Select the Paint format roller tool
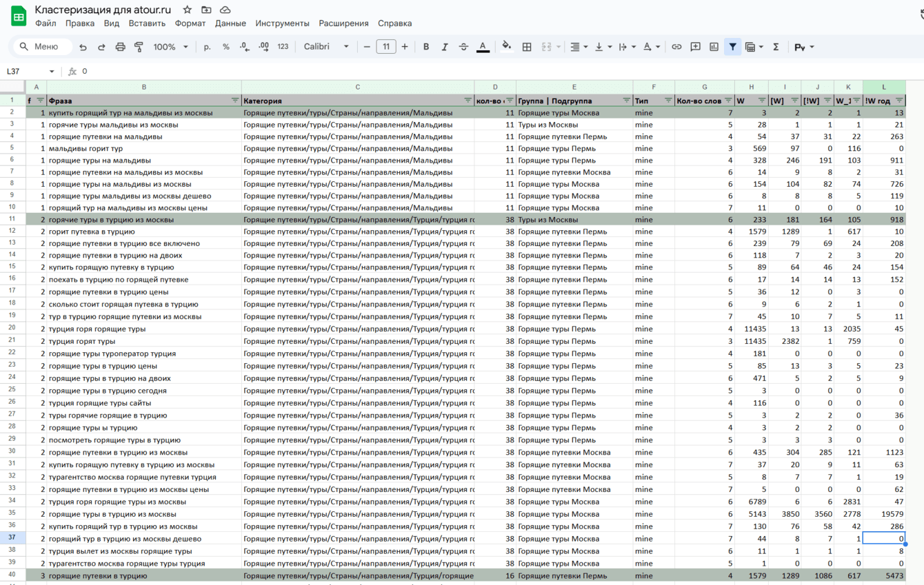 click(x=139, y=47)
